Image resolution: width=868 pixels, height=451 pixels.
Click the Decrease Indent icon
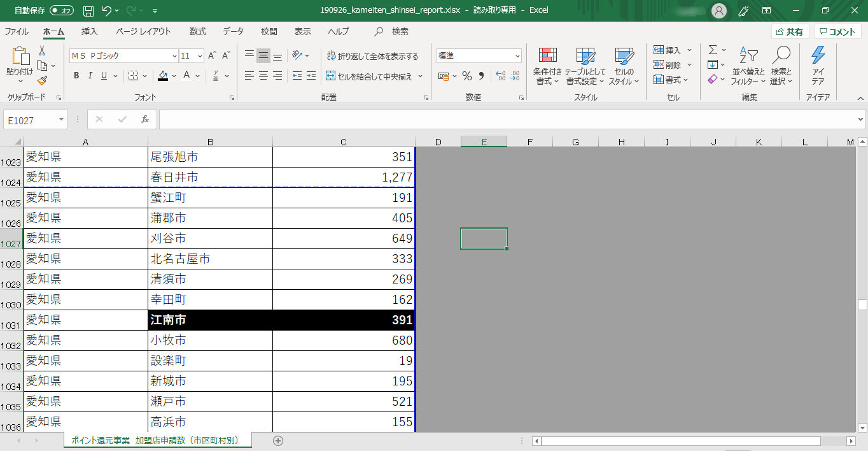[x=297, y=76]
